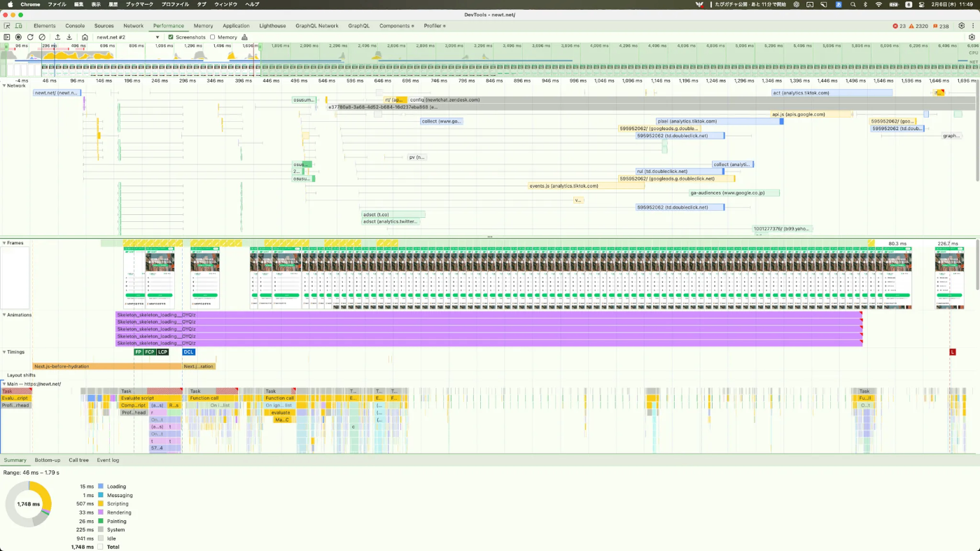Go to the performance landing page home icon
This screenshot has height=551, width=980.
[85, 37]
